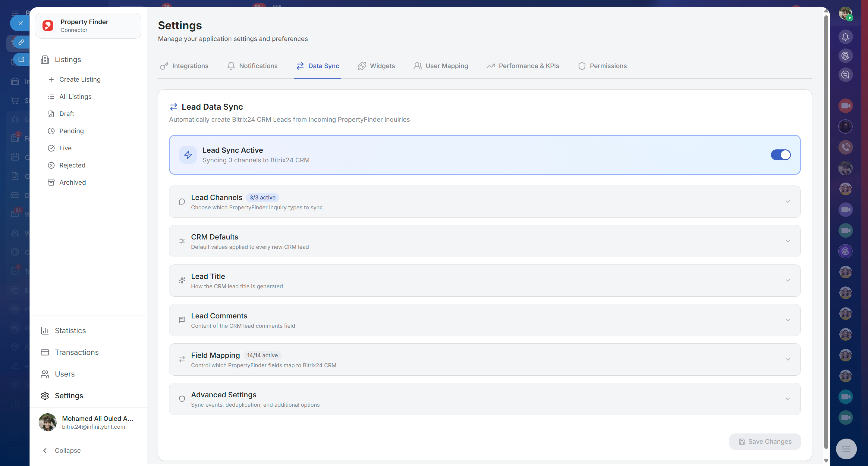
Task: Expand the Advanced Settings section
Action: [x=788, y=399]
